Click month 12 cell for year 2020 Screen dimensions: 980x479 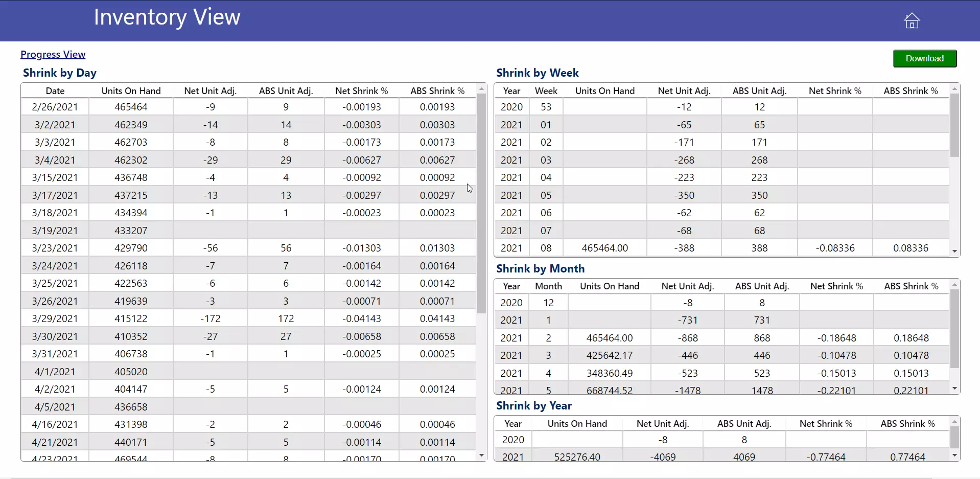coord(548,303)
